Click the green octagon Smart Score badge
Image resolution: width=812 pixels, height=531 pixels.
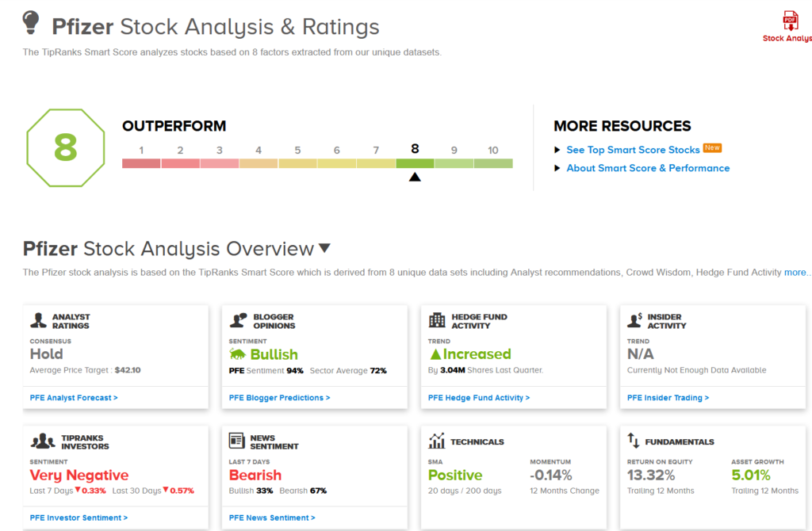coord(65,147)
